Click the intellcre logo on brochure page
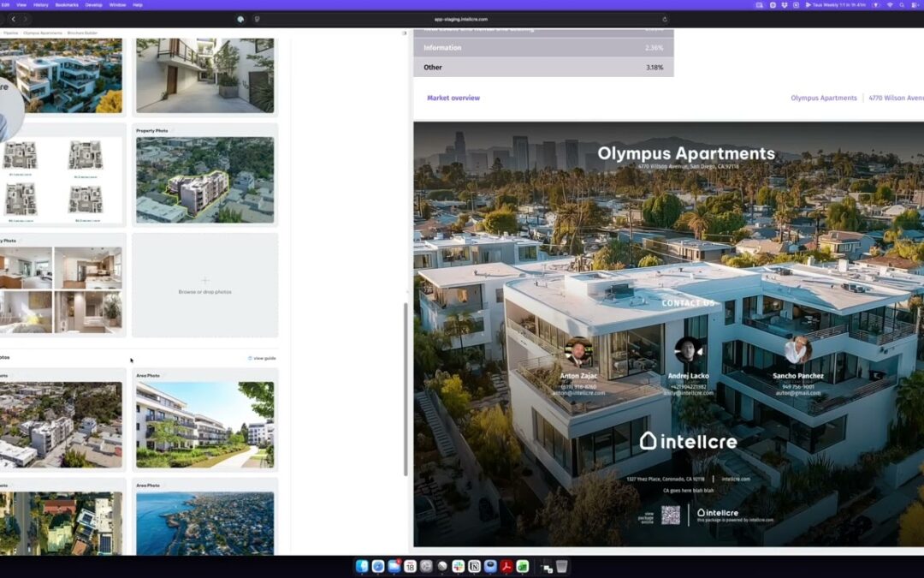The width and height of the screenshot is (924, 578). click(x=688, y=441)
